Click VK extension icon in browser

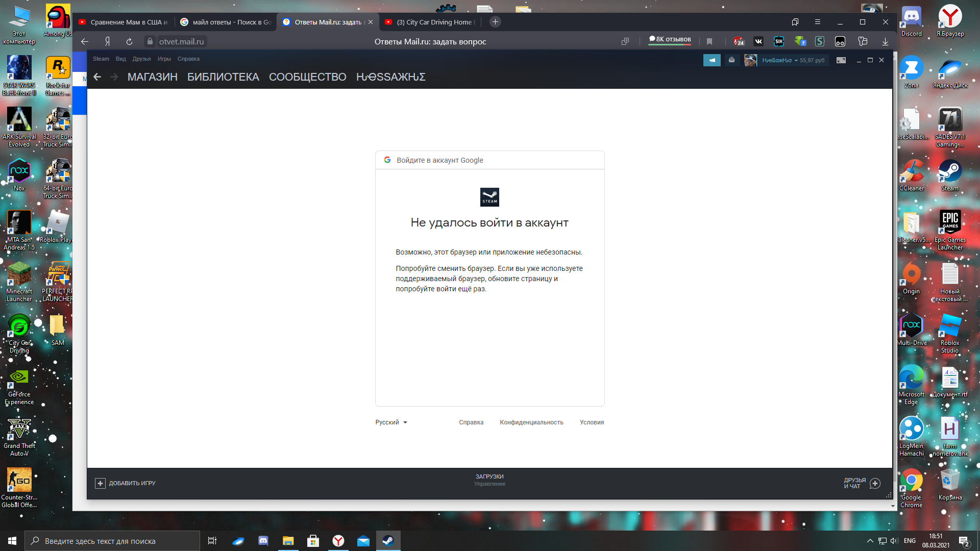tap(758, 41)
